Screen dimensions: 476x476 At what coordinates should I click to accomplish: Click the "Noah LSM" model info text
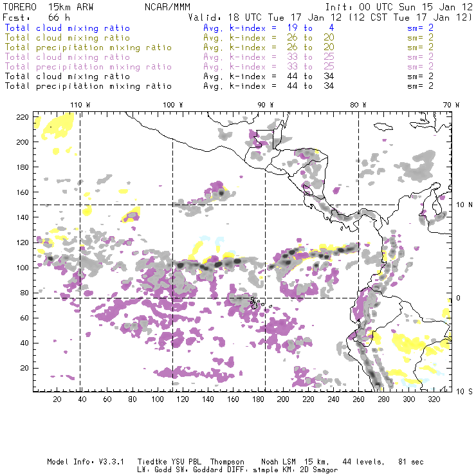click(279, 462)
